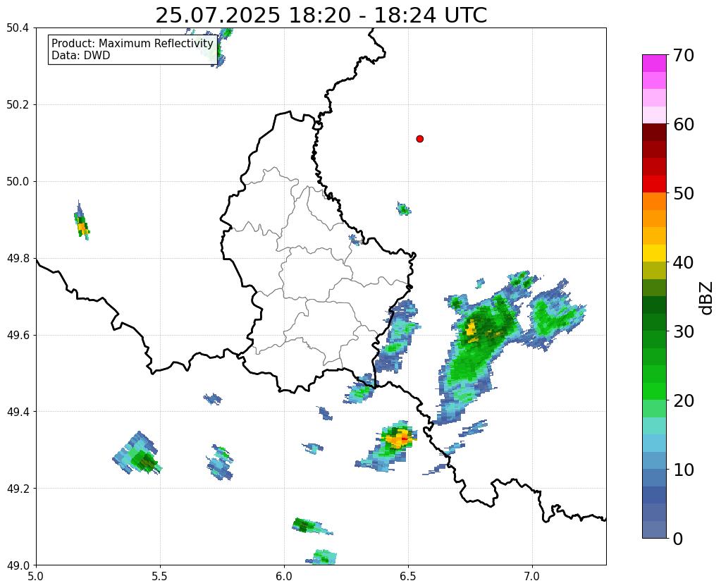
Task: Click the latitude axis label '49.4'
Action: 18,412
